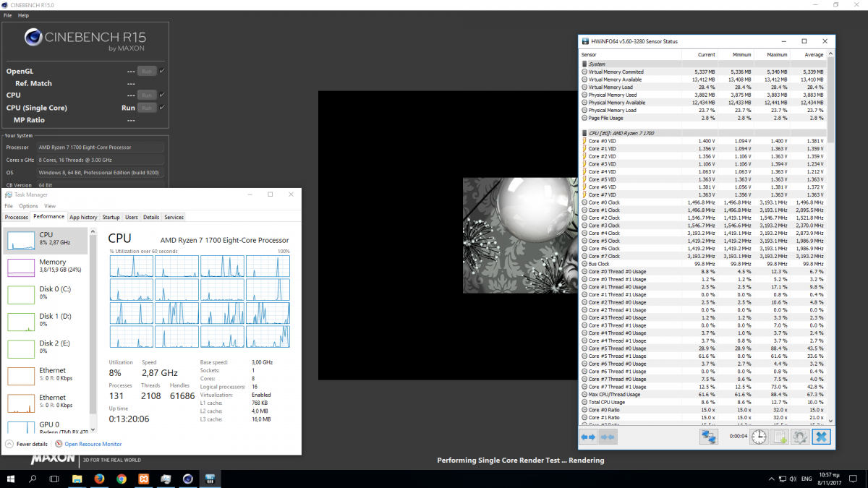Select Bus Clock row in HWiNFO

704,264
